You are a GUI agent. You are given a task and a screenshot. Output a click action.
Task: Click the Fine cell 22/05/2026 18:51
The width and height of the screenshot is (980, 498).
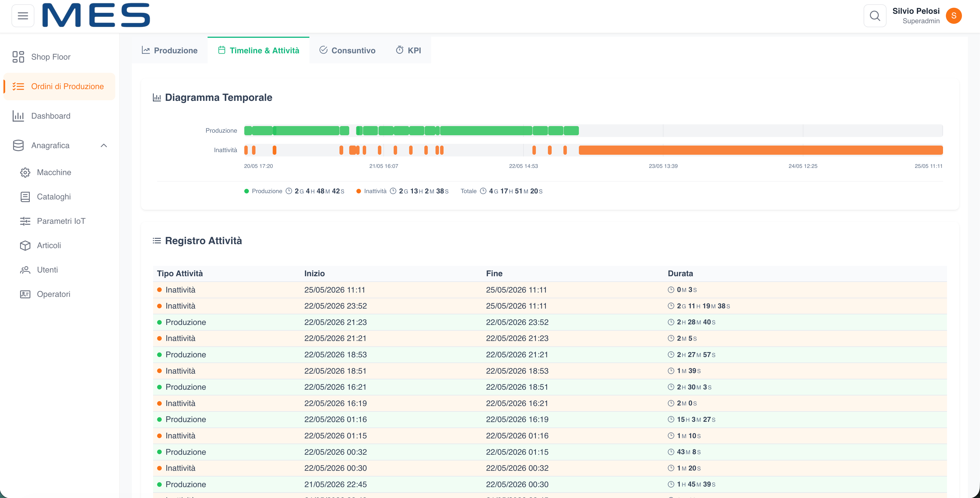click(x=517, y=387)
